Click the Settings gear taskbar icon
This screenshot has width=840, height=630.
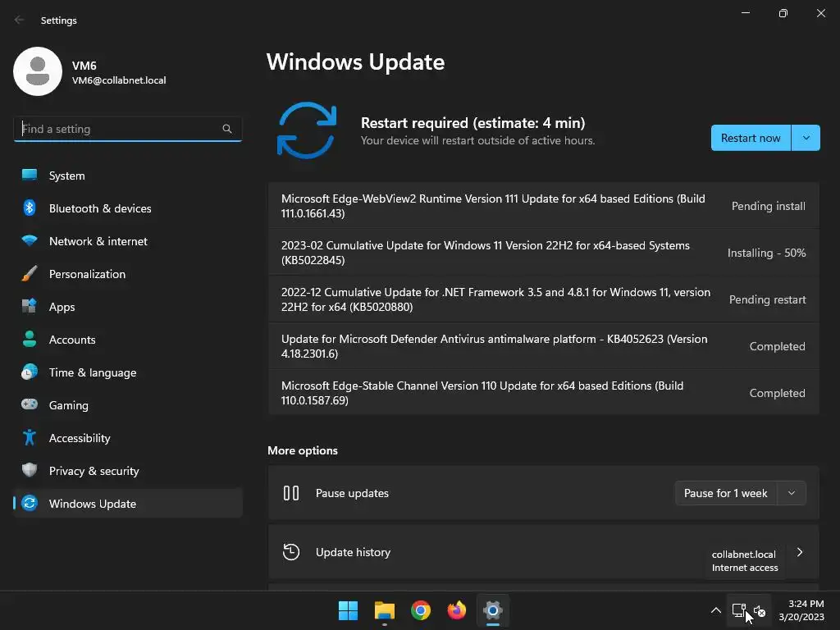[x=493, y=610]
